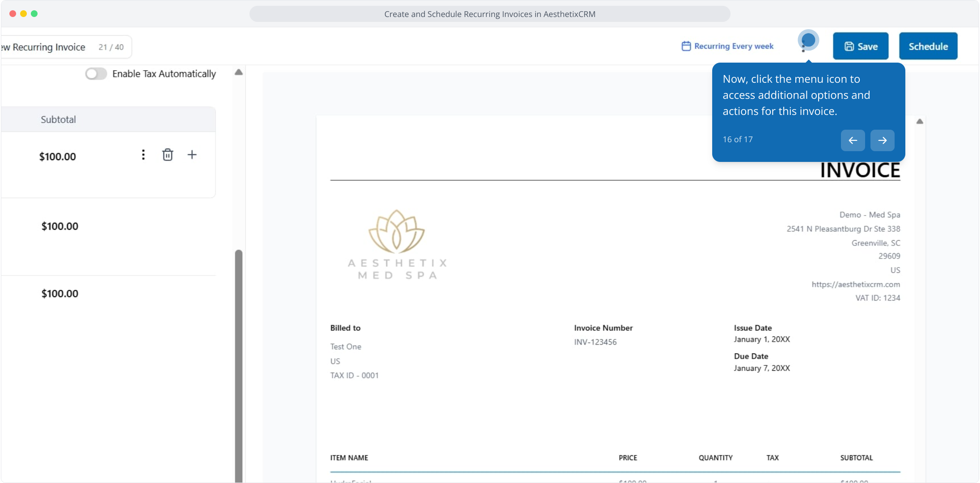Screen dimensions: 980x483
Task: Click the left panel scroll-up arrow
Action: coord(239,72)
